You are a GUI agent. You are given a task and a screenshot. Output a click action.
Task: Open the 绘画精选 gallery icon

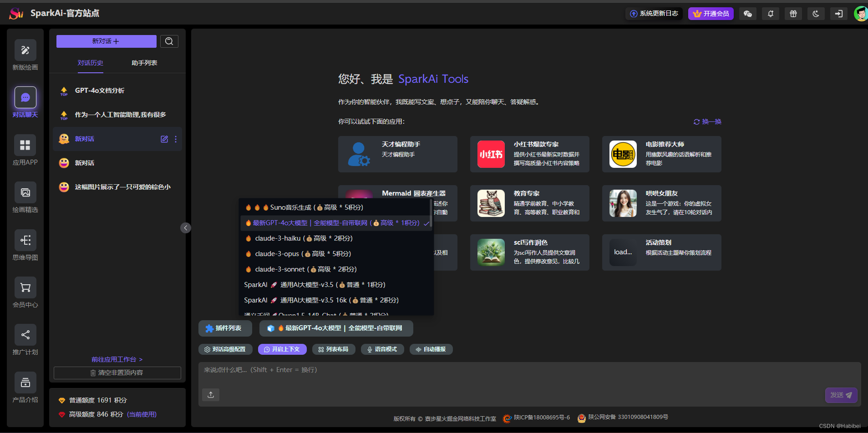[x=25, y=192]
